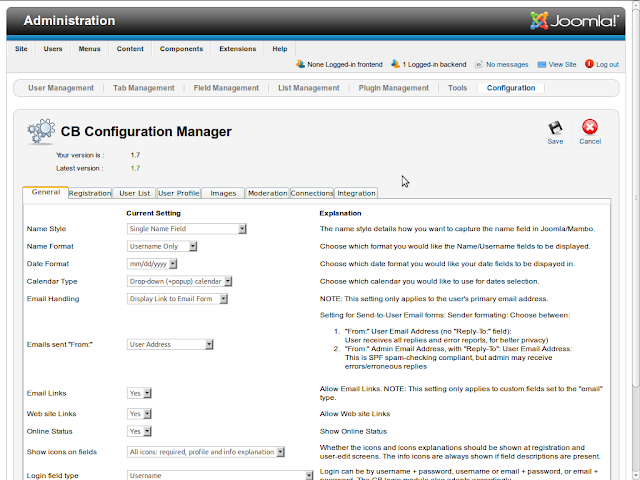The width and height of the screenshot is (640, 480).
Task: Click the Administration header title
Action: point(69,21)
